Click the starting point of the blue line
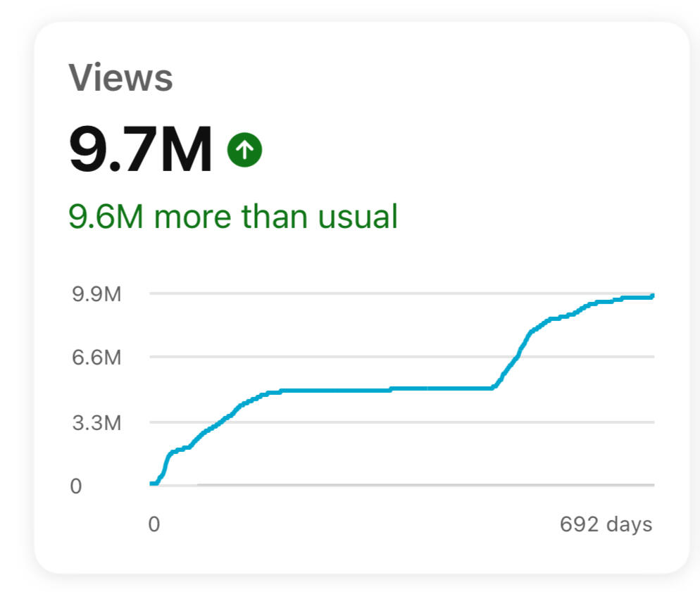Viewport: 700px width, 592px height. click(x=151, y=484)
